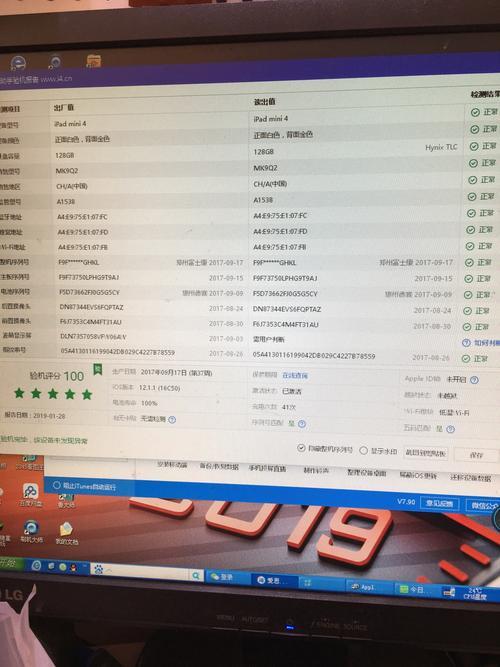This screenshot has height=667, width=500.
Task: Switch to the 爱思 taskbar window
Action: click(272, 580)
